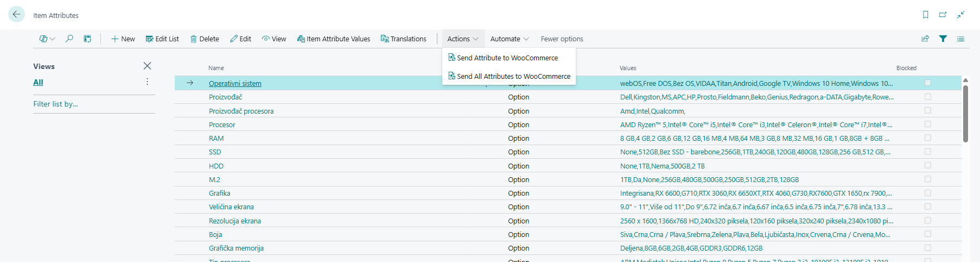Screen dimensions: 980x262
Task: Toggle Blocked checkbox for Procesor
Action: 928,124
